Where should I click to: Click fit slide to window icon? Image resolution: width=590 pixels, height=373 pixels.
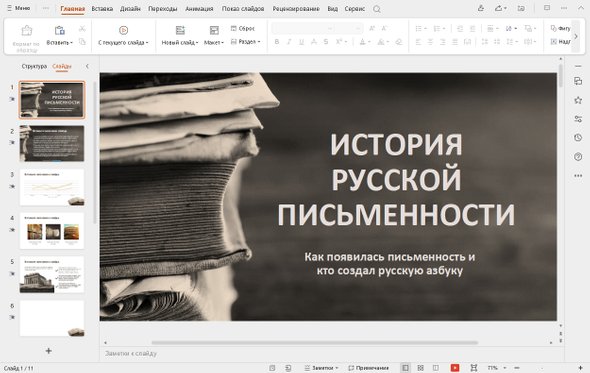click(474, 368)
